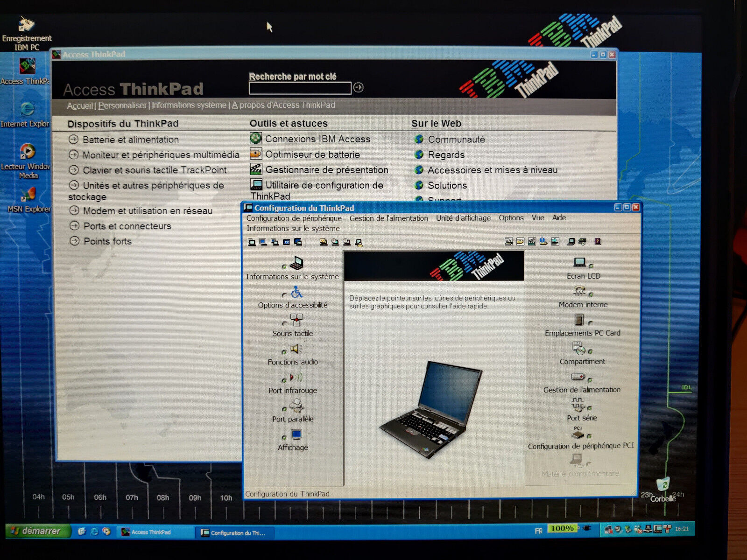Screen dimensions: 747x560
Task: Open Informations système link in Access ThinkPad
Action: (x=189, y=105)
